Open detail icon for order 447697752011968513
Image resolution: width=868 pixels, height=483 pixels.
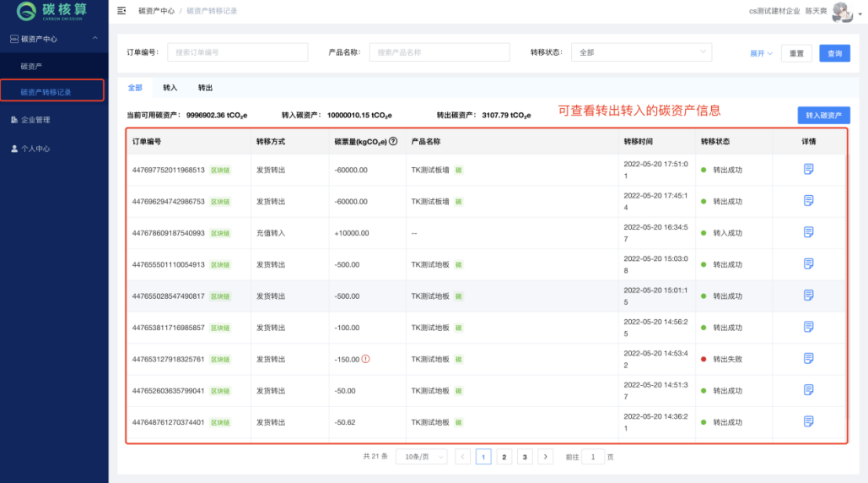pos(808,169)
